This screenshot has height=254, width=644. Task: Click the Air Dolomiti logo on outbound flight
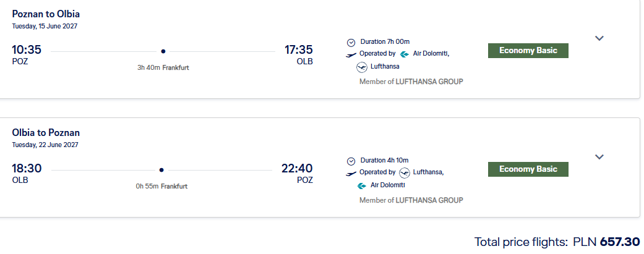404,54
